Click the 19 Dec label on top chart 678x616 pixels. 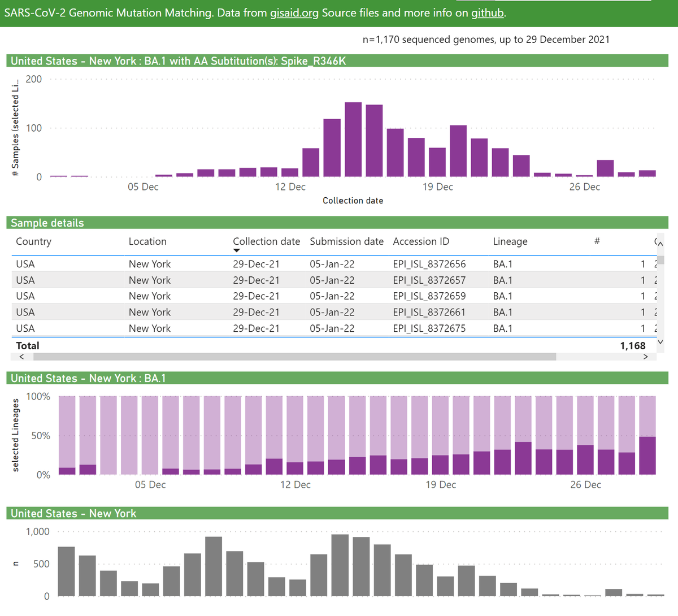click(x=438, y=187)
